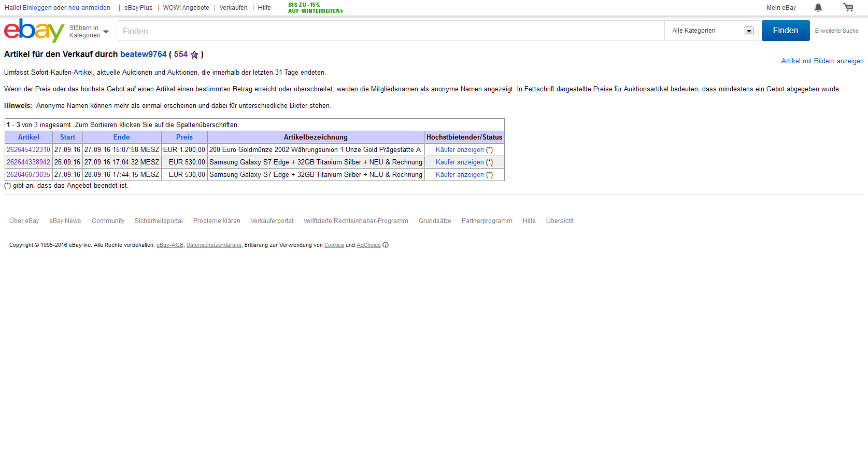Open Probleme klären footer link

(217, 221)
